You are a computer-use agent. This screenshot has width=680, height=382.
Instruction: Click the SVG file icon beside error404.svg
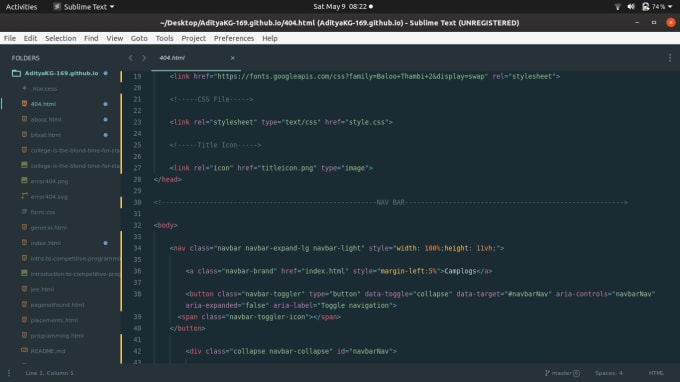24,196
